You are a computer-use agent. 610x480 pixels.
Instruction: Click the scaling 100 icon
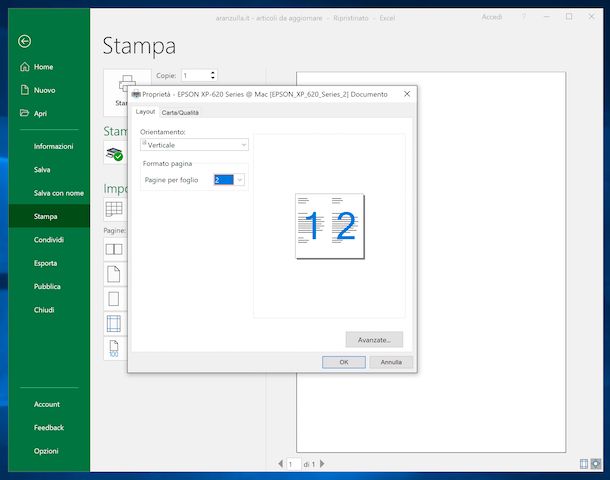click(114, 348)
